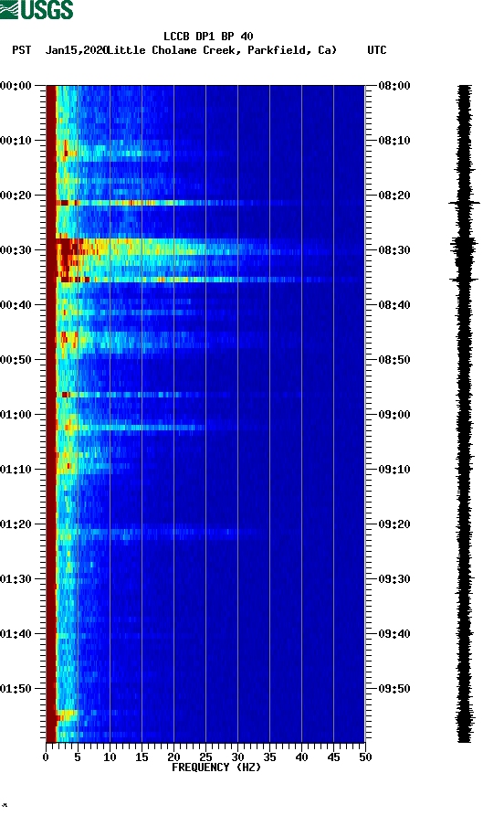Click the 'UTC' timezone label
This screenshot has height=815, width=504.
tap(377, 50)
